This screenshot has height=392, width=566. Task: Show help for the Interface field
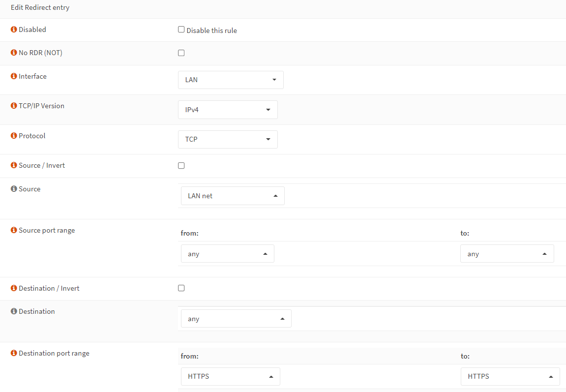click(x=14, y=76)
